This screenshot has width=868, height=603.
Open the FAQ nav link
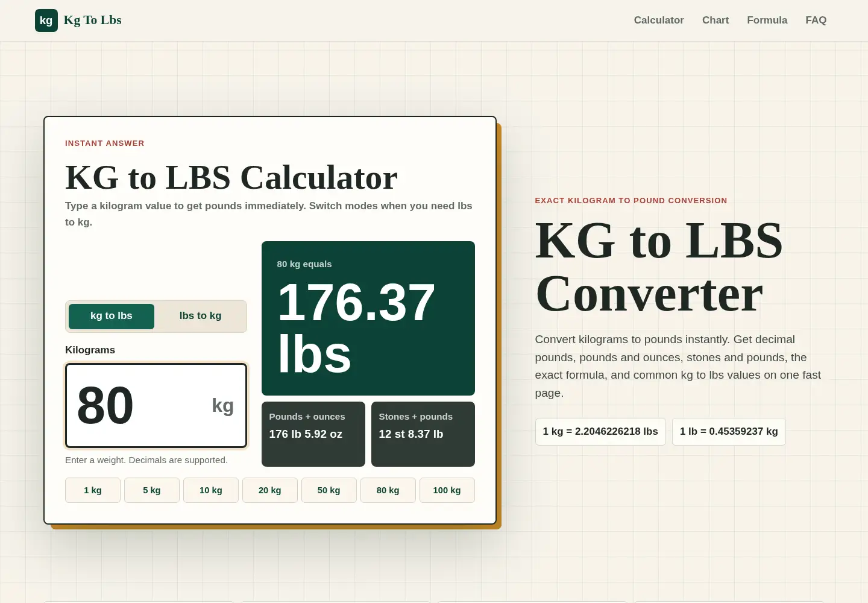click(x=816, y=20)
